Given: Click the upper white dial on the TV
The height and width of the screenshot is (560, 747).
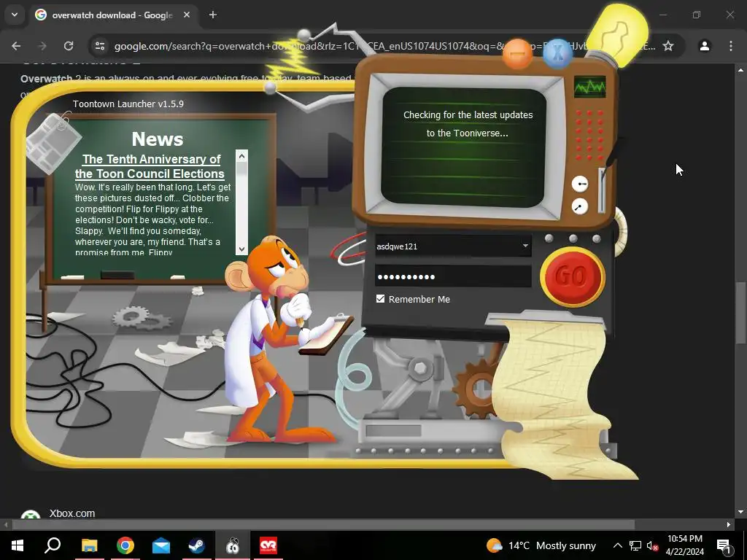Looking at the screenshot, I should coord(580,184).
